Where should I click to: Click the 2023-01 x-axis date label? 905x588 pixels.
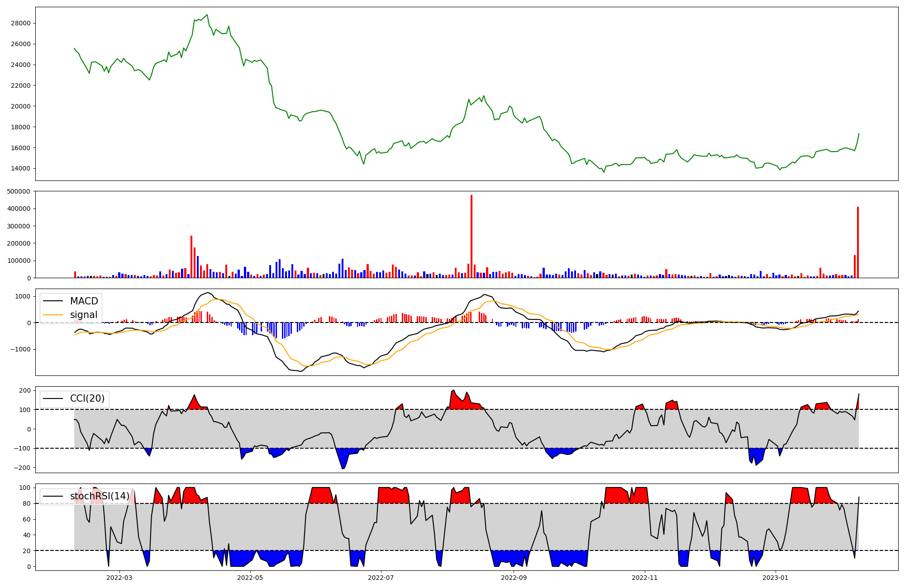pyautogui.click(x=776, y=578)
